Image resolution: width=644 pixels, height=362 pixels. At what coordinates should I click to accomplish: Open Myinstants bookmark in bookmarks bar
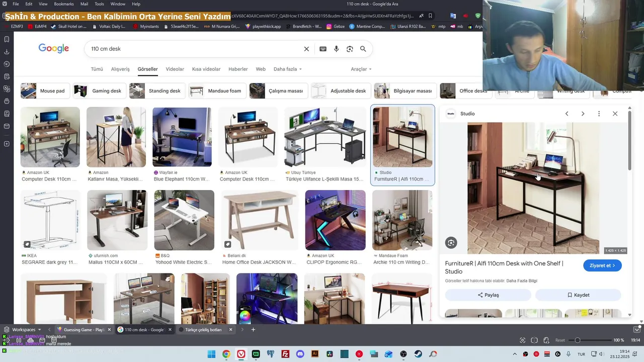tap(146, 26)
